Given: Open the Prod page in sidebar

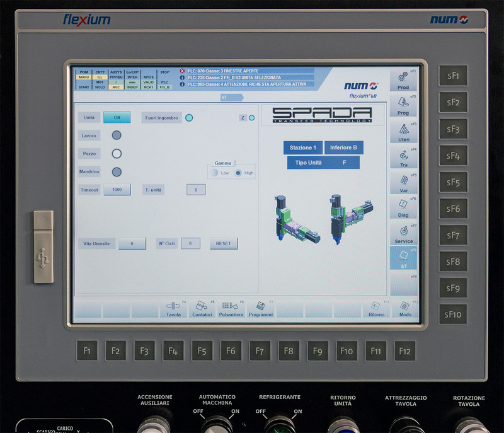Looking at the screenshot, I should pos(403,80).
